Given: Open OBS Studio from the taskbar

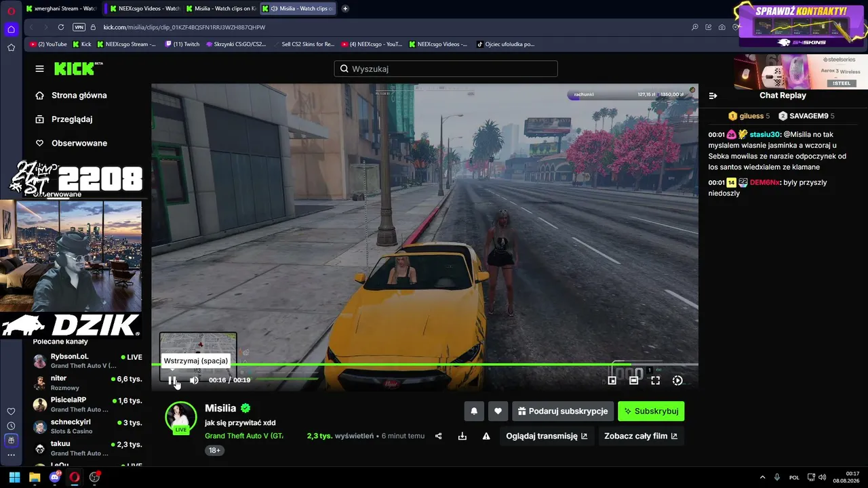Looking at the screenshot, I should tap(94, 477).
